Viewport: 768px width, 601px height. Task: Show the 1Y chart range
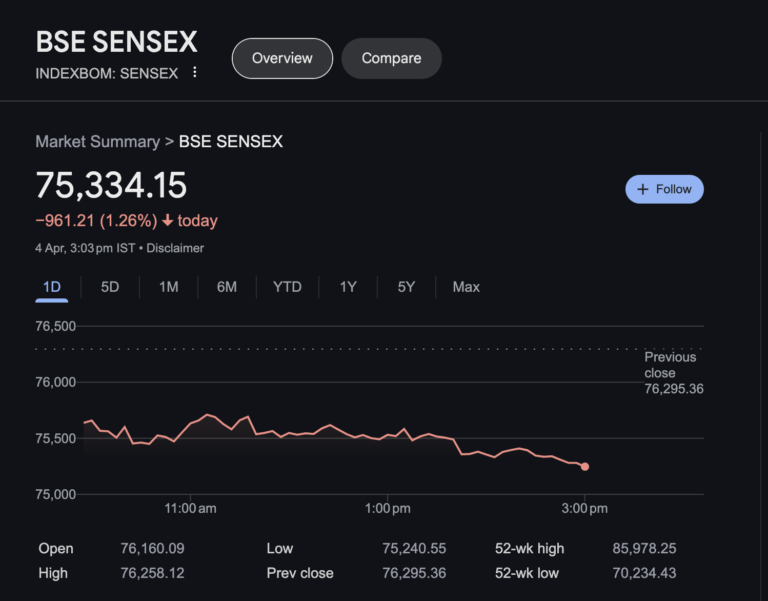[348, 287]
